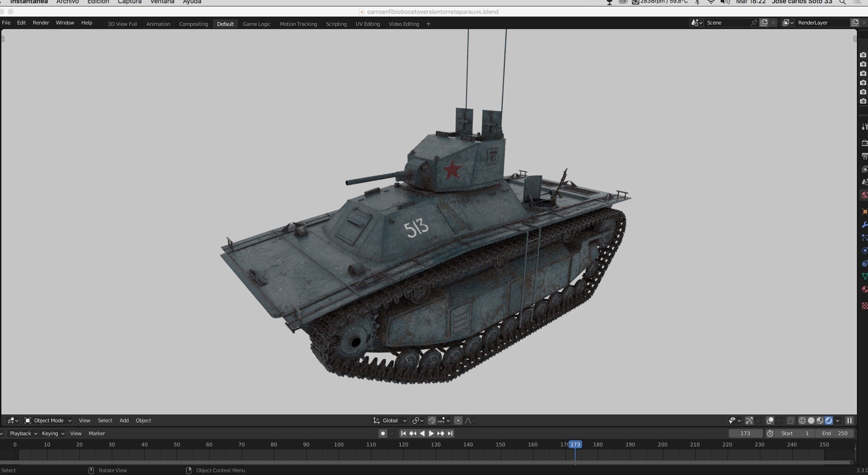Open the pivot point dropdown
This screenshot has width=868, height=475.
click(x=418, y=420)
